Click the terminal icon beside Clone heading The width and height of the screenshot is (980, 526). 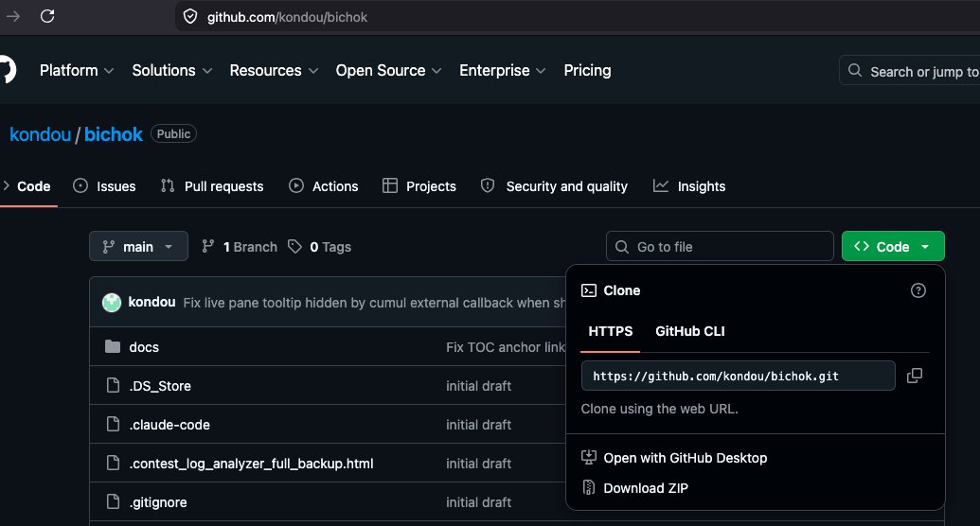pyautogui.click(x=589, y=290)
